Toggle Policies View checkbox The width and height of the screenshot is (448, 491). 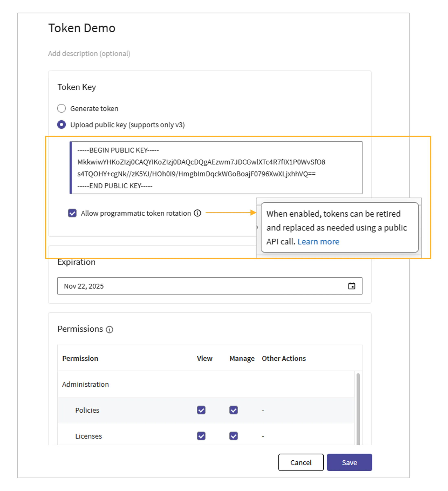[201, 410]
